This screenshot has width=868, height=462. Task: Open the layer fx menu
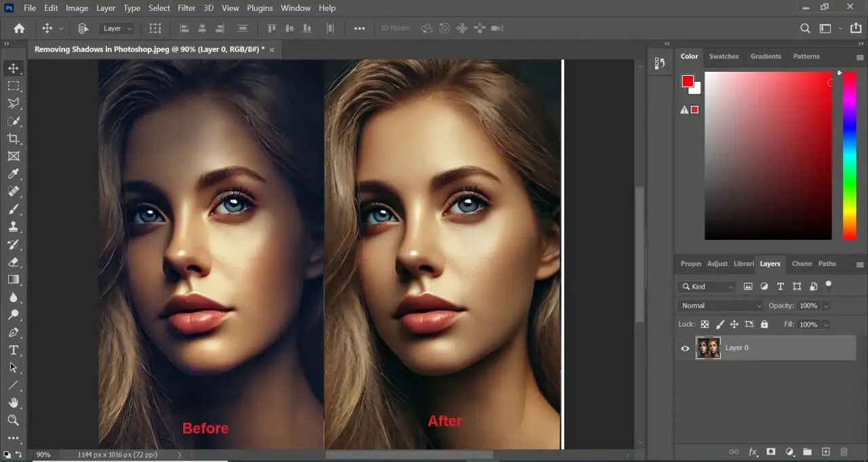point(753,451)
